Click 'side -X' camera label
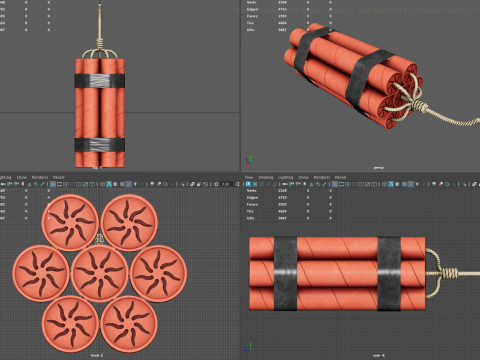 click(379, 355)
